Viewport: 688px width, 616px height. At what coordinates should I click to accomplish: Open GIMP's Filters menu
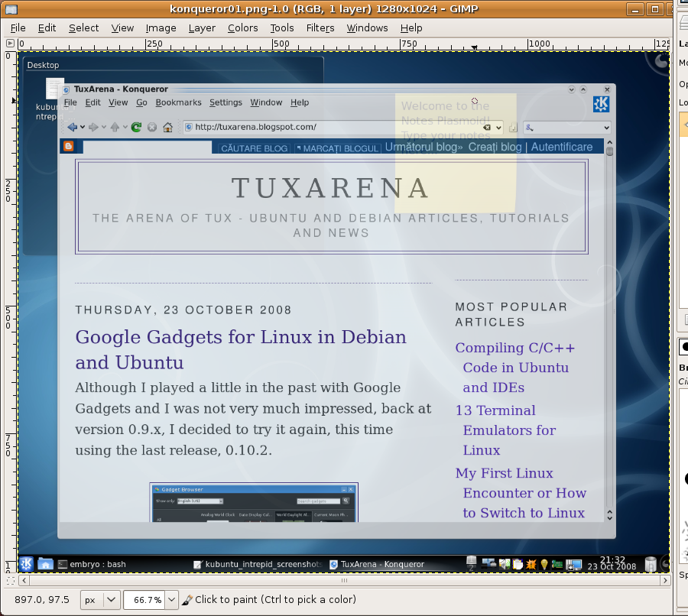click(320, 28)
